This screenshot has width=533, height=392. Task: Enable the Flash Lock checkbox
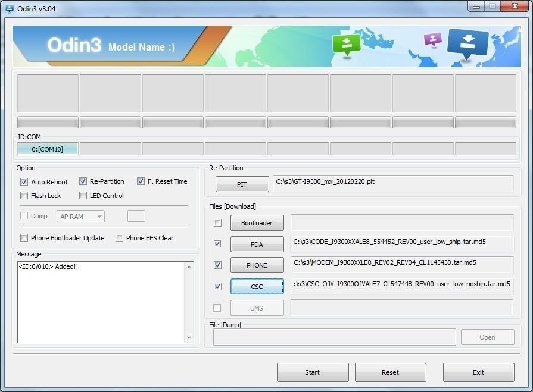point(24,196)
